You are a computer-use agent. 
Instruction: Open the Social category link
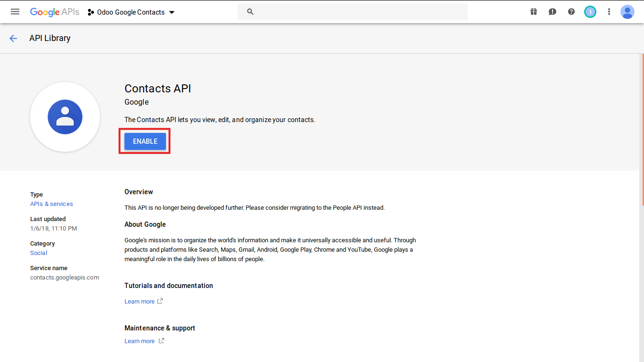coord(39,253)
